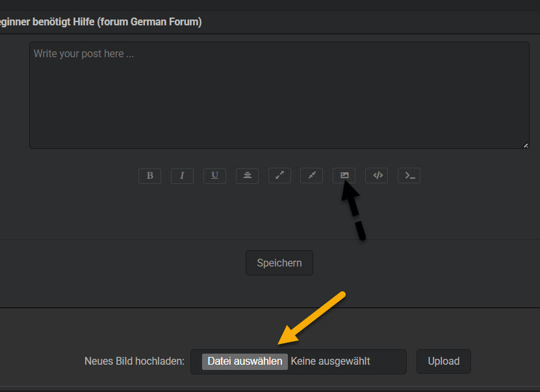This screenshot has height=392, width=540.
Task: Apply italic formatting in post editor
Action: 182,176
